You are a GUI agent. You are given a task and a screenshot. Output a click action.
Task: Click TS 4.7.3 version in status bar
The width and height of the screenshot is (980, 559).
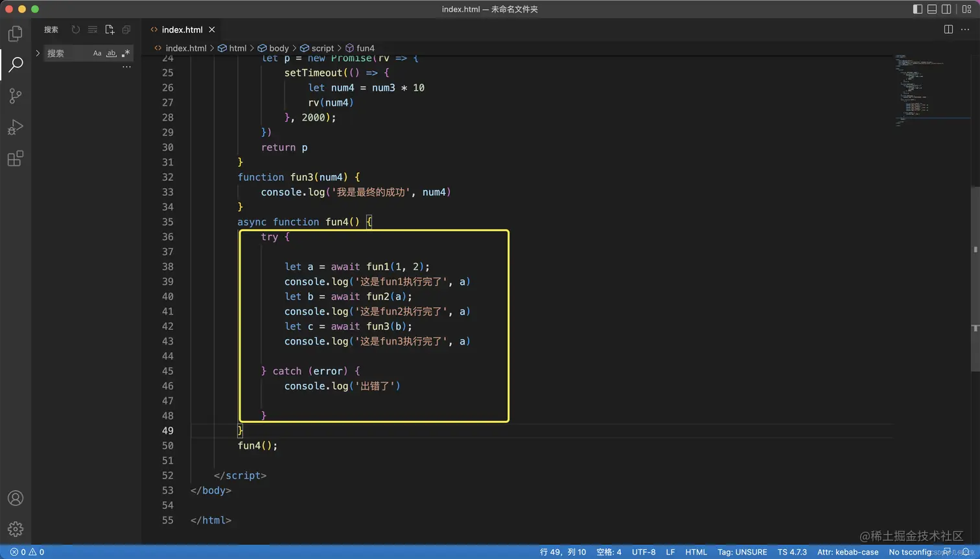pos(792,552)
